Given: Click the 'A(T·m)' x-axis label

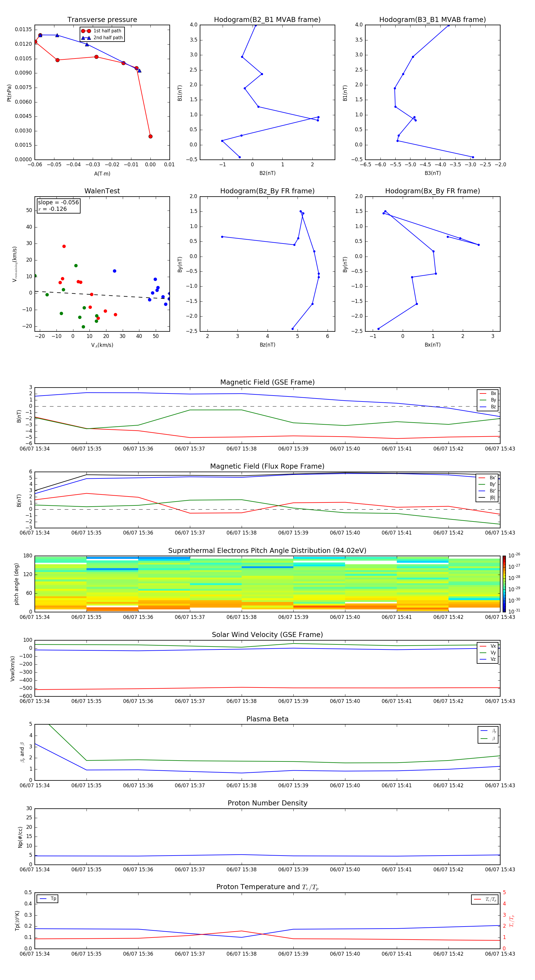Looking at the screenshot, I should tap(102, 173).
